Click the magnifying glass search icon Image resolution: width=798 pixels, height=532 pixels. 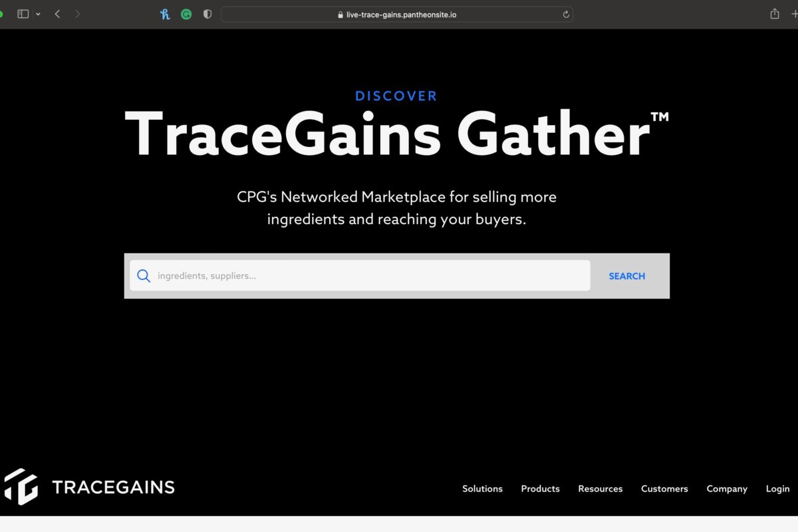[144, 275]
